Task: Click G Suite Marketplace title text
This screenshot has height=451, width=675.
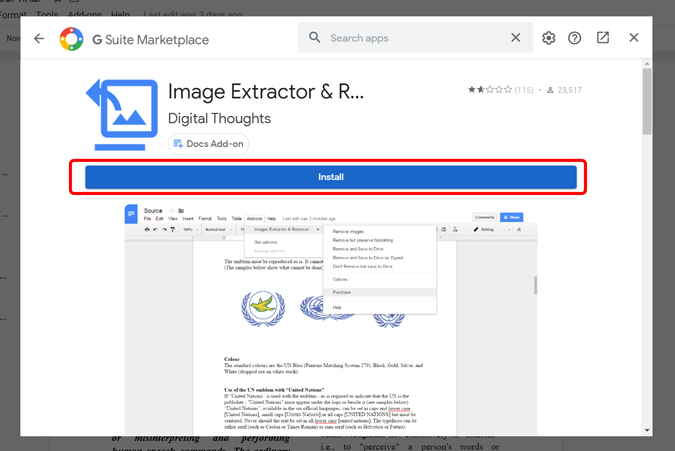Action: pyautogui.click(x=151, y=40)
